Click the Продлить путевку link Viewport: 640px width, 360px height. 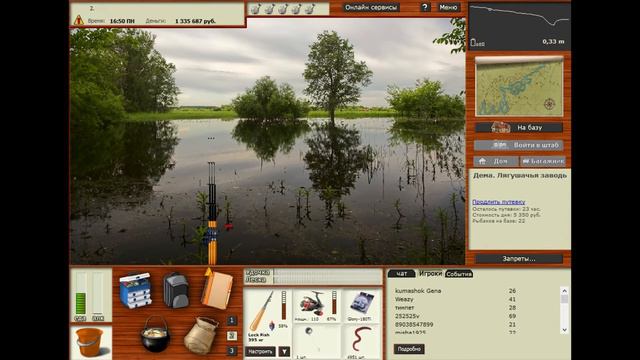pyautogui.click(x=498, y=202)
